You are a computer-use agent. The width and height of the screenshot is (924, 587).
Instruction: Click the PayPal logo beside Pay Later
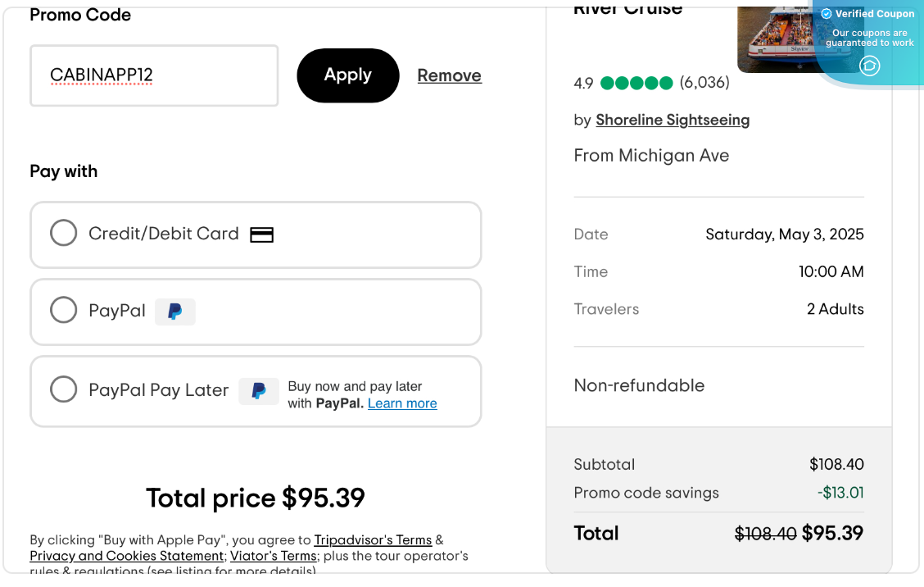259,391
